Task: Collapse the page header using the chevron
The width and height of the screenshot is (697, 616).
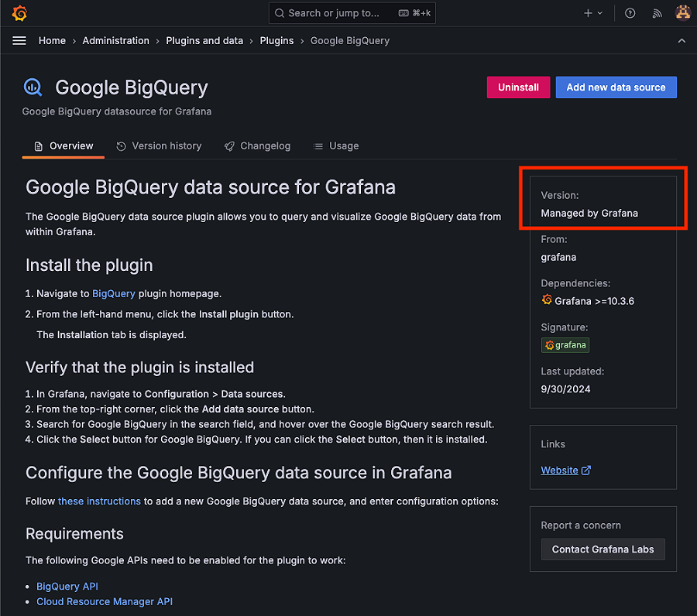Action: coord(682,40)
